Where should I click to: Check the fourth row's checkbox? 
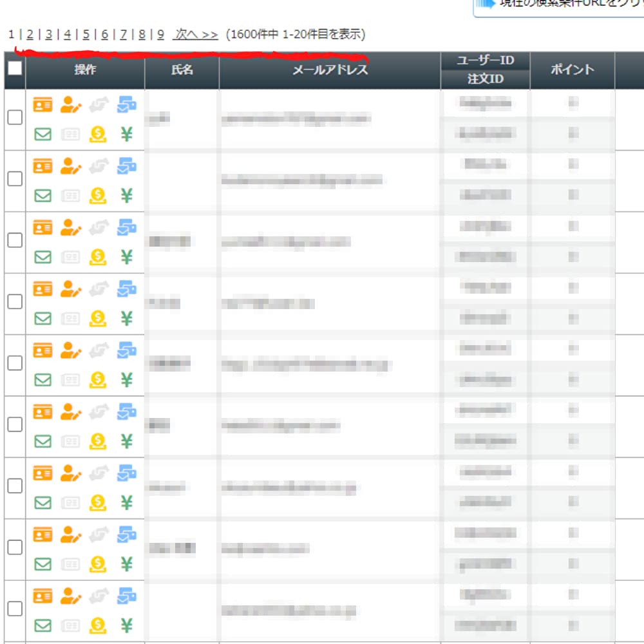click(15, 301)
